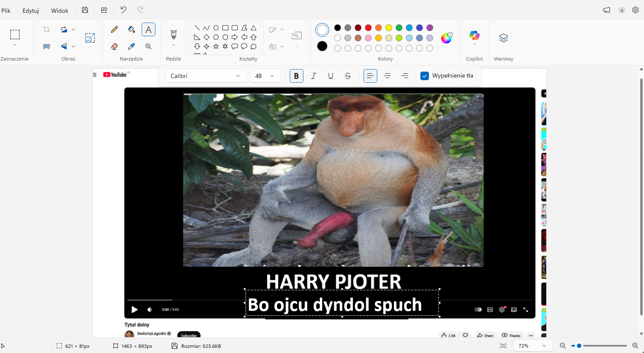Open the Widok menu
The width and height of the screenshot is (644, 353).
[60, 11]
